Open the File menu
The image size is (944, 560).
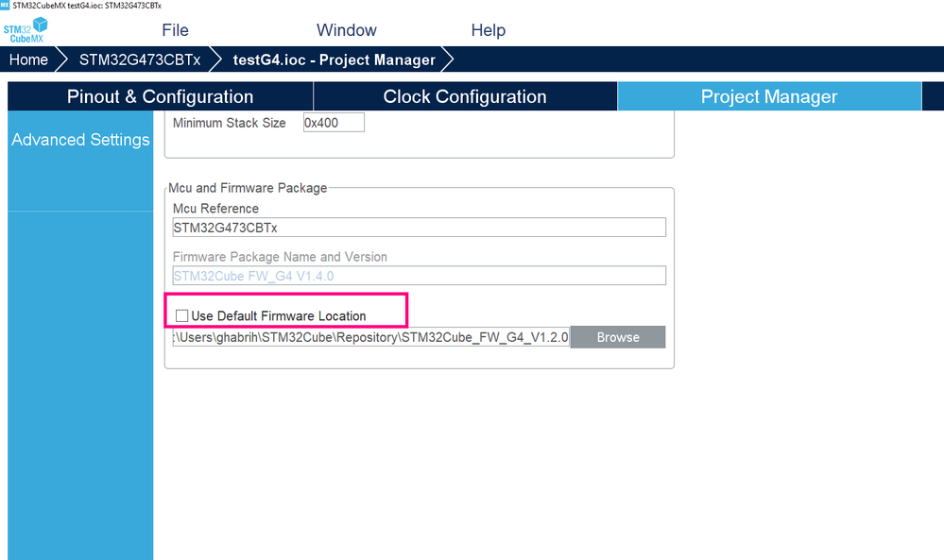coord(175,30)
